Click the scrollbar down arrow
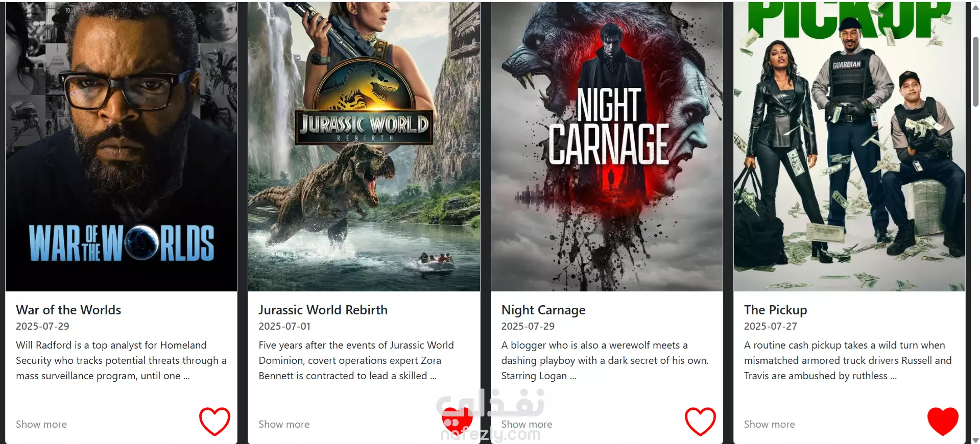The width and height of the screenshot is (980, 444). click(x=975, y=439)
